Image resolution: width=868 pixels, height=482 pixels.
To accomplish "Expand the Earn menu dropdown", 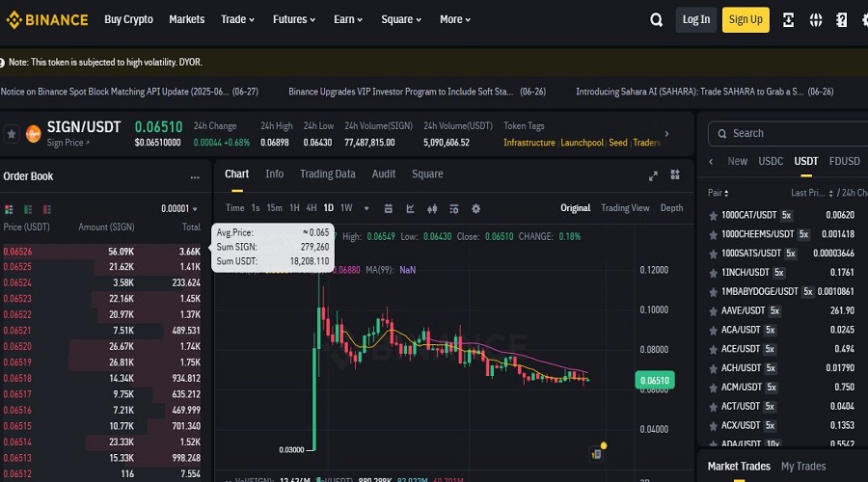I will tap(347, 19).
